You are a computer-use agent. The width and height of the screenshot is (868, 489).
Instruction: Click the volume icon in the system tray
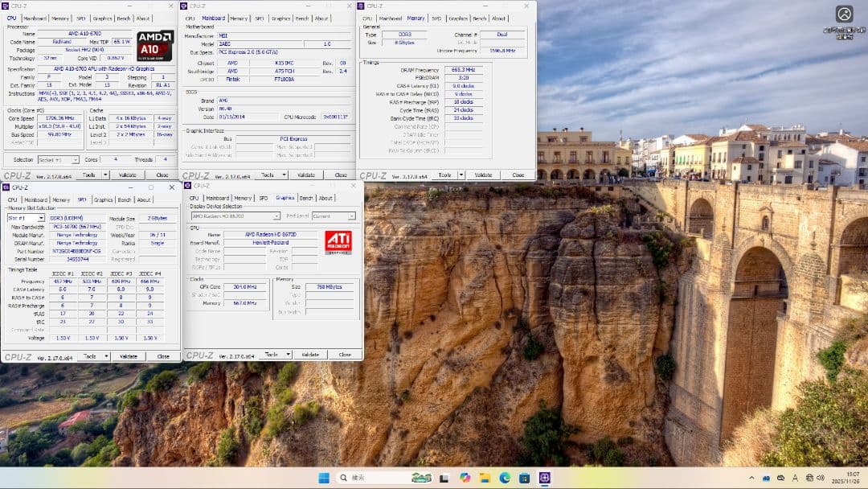[820, 479]
